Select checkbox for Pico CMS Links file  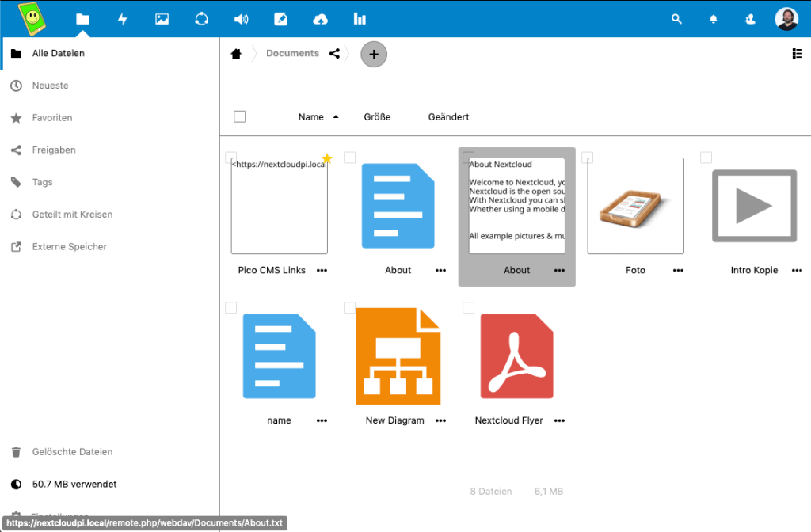230,158
